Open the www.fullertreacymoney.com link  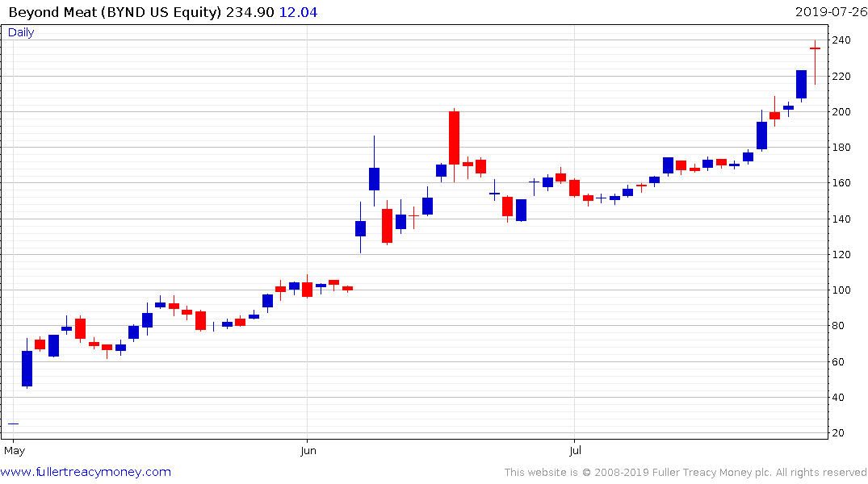point(86,472)
